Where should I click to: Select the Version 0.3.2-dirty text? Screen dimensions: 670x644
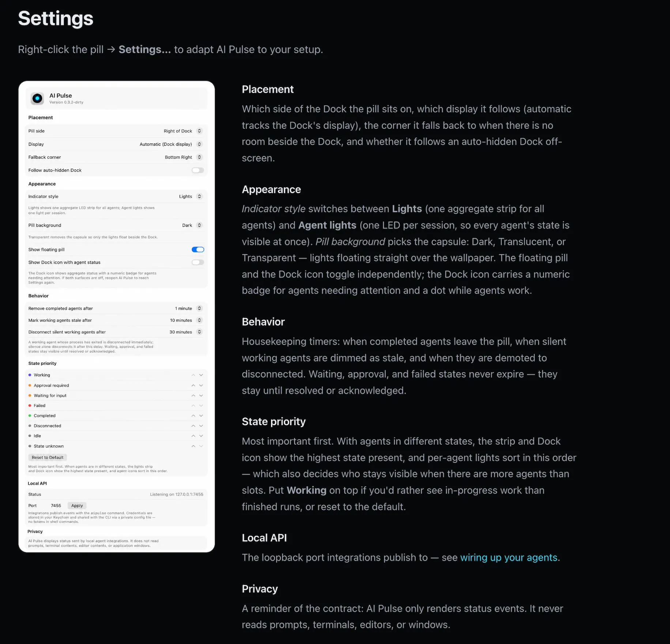pos(66,102)
